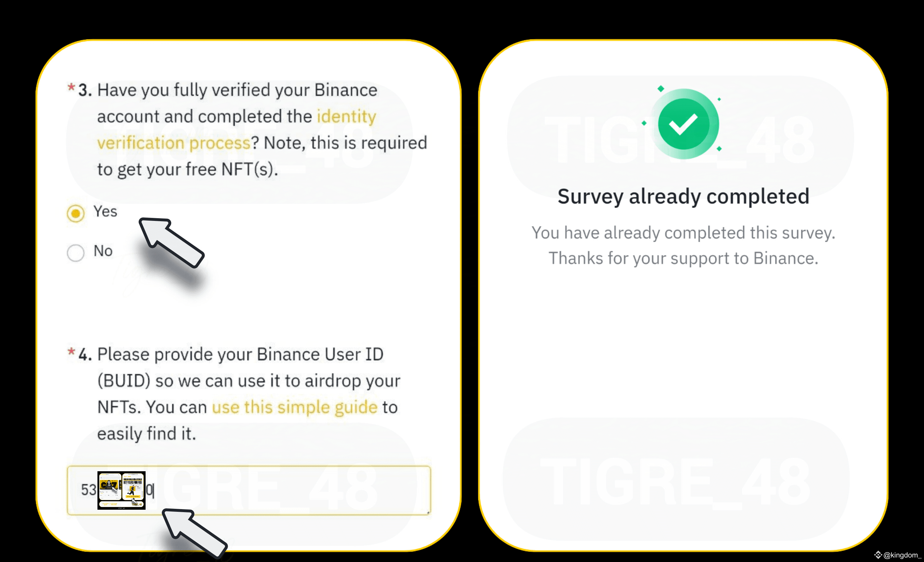Open the "identity verification process" link
The width and height of the screenshot is (924, 562).
[236, 129]
